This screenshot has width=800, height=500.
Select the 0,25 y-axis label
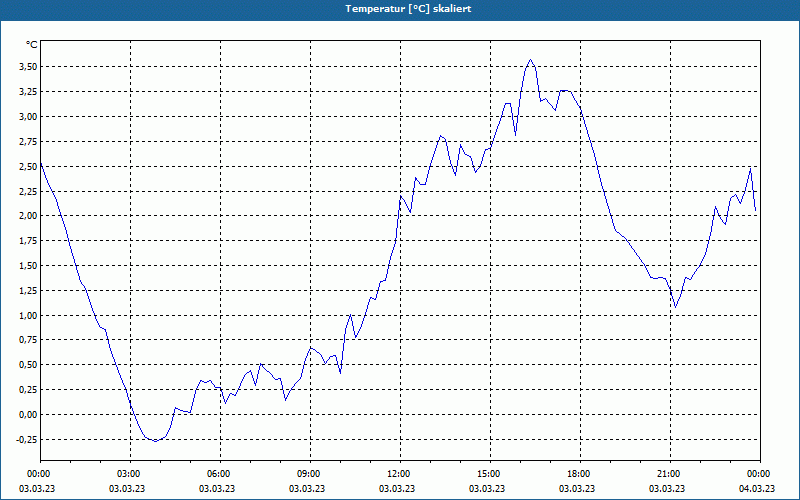[28, 390]
